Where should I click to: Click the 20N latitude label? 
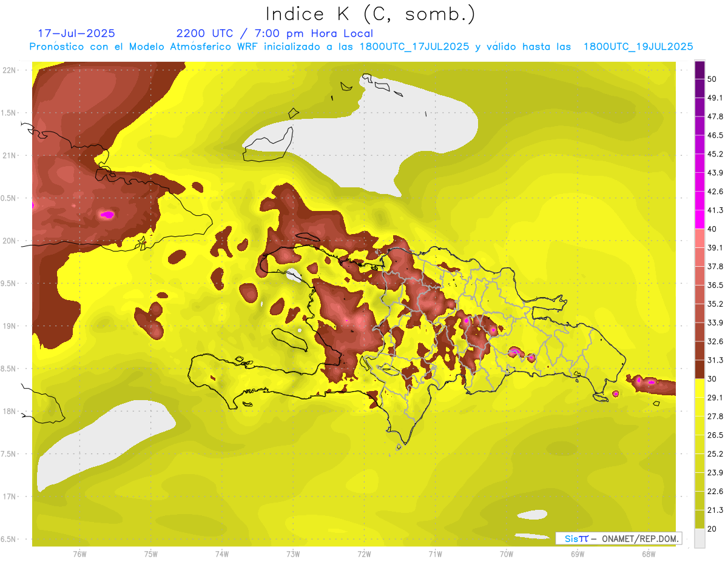tap(9, 241)
